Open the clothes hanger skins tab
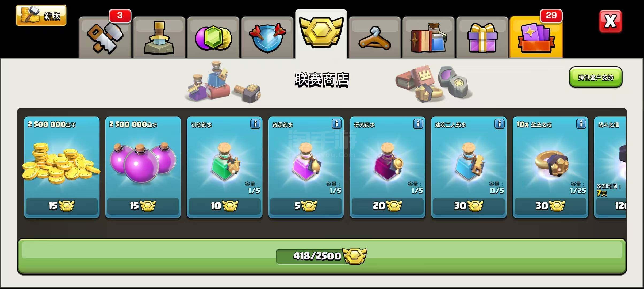The height and width of the screenshot is (289, 644). pos(375,37)
